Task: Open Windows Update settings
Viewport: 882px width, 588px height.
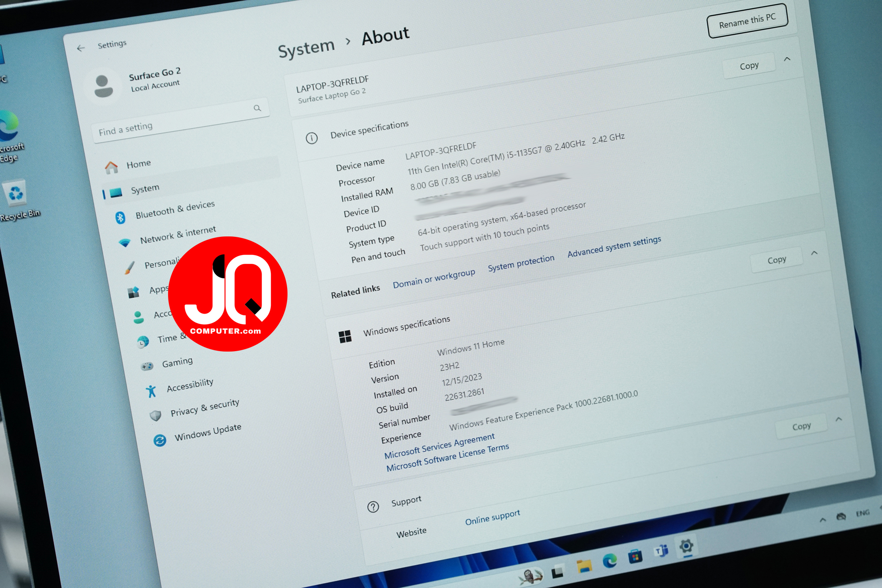Action: 208,432
